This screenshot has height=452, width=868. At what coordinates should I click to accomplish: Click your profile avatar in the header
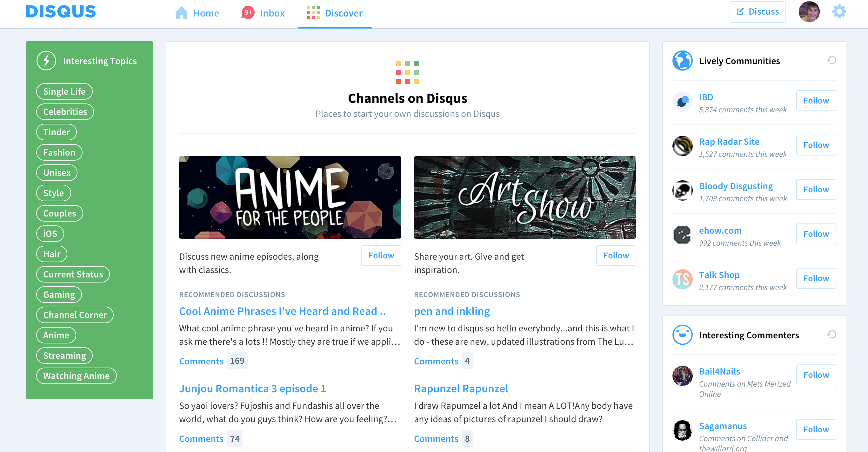(809, 11)
